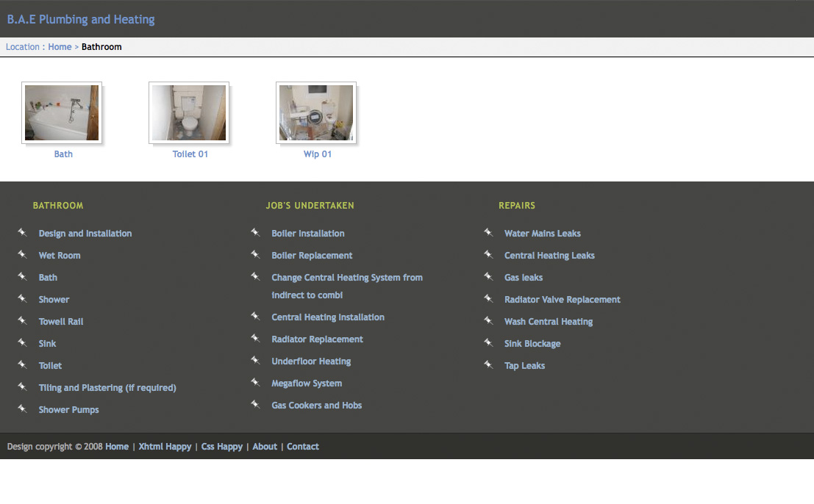Open Radiator Replacement entry
Viewport: 814px width, 504px height.
point(317,339)
